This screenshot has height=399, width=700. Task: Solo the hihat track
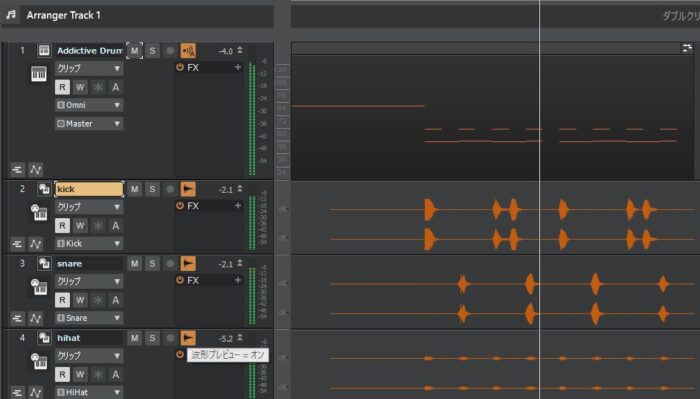pyautogui.click(x=152, y=338)
